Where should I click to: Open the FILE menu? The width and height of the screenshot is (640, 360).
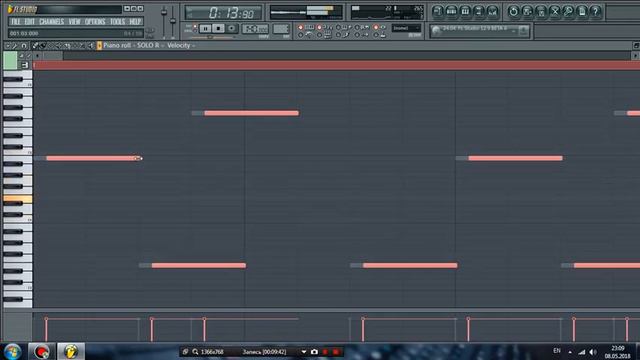coord(16,22)
